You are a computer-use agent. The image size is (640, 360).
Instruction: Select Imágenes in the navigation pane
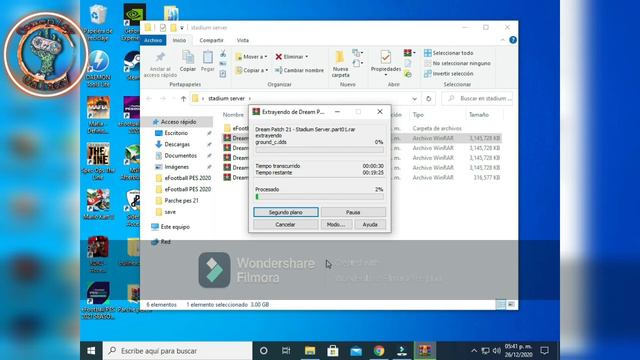(x=176, y=167)
